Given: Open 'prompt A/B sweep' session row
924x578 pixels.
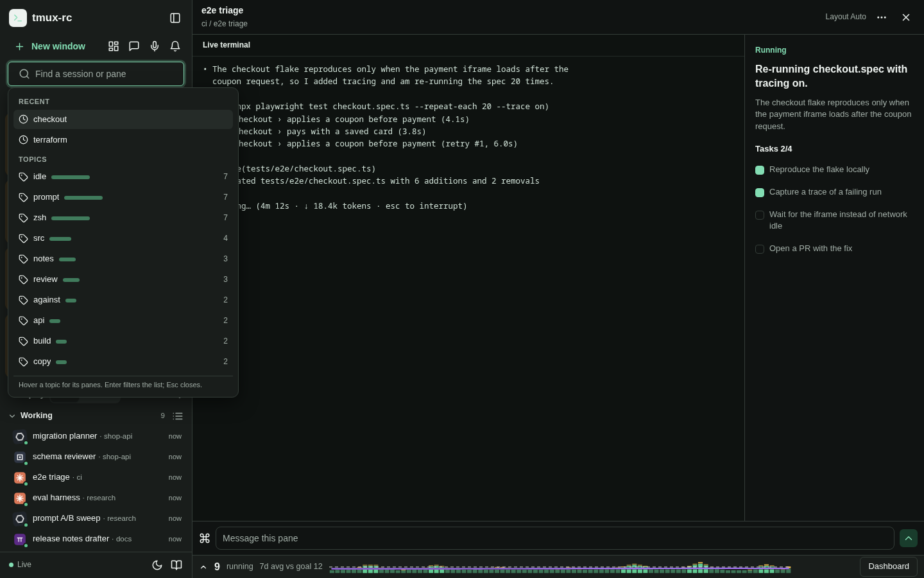Looking at the screenshot, I should click(98, 519).
